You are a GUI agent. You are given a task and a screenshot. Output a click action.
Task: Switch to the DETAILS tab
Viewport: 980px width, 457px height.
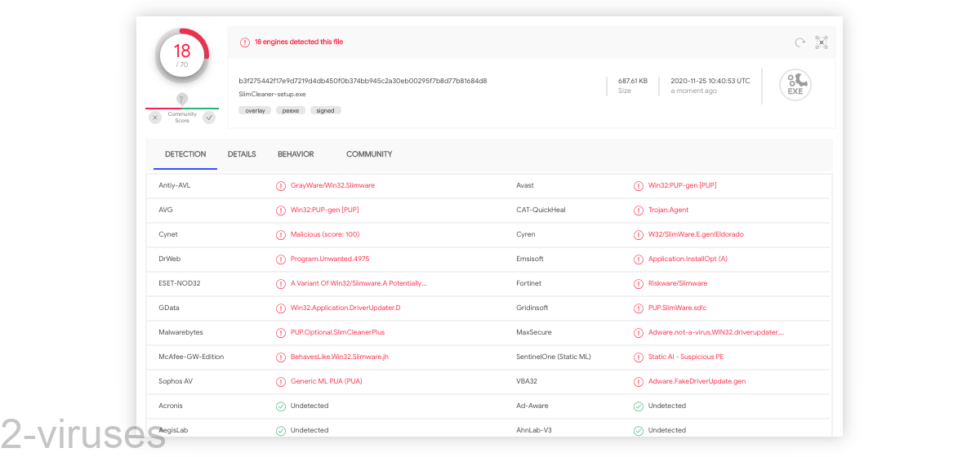(x=242, y=154)
